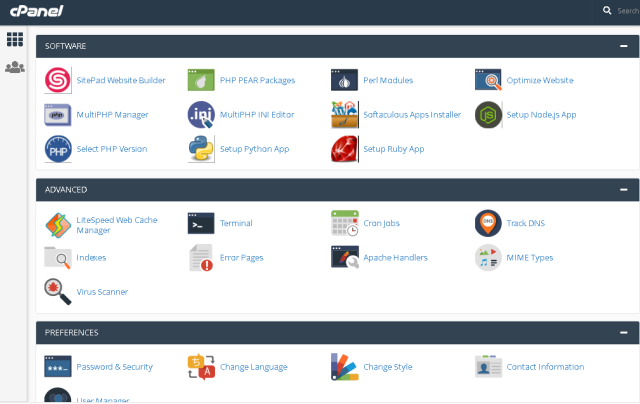Click the Cron Jobs calendar icon
Screen dimensions: 640x404
344,223
